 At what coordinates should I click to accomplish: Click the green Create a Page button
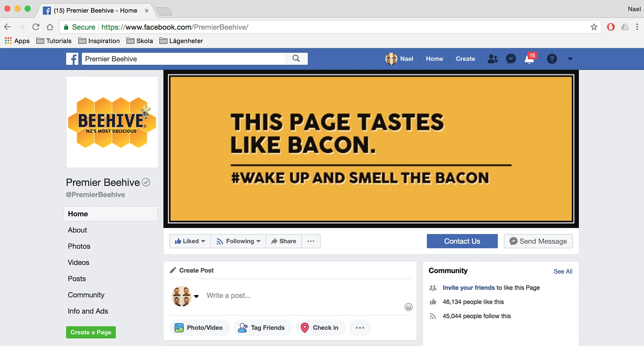pos(91,332)
